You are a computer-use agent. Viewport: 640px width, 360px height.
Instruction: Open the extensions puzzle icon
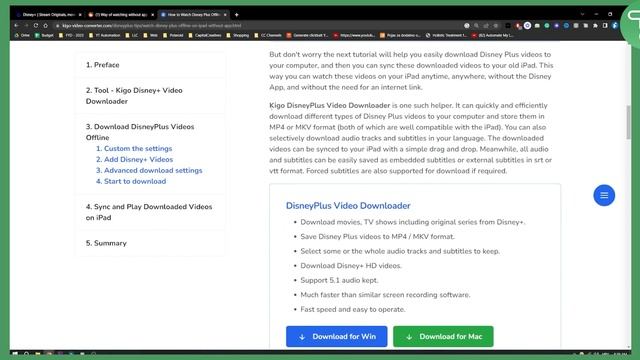(596, 25)
